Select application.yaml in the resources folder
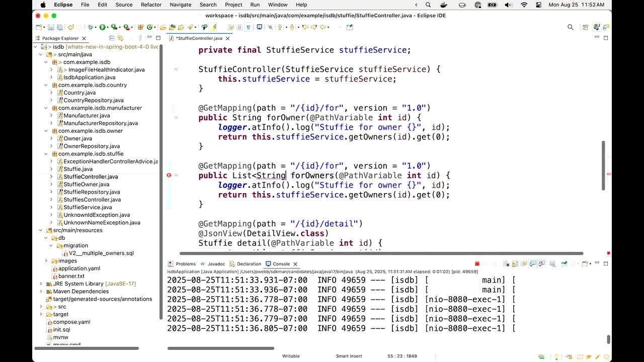This screenshot has height=362, width=644. tap(79, 268)
